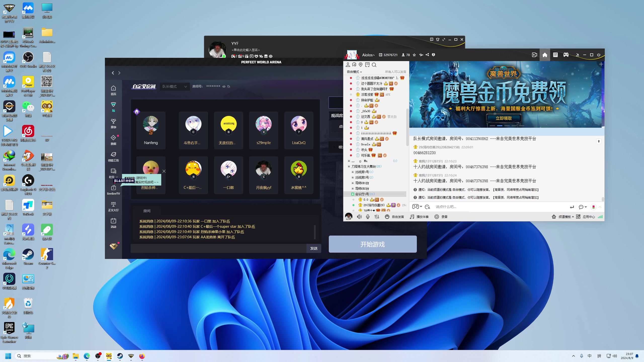This screenshot has height=362, width=644.
Task: Search users with YY magnifier icon
Action: 374,65
